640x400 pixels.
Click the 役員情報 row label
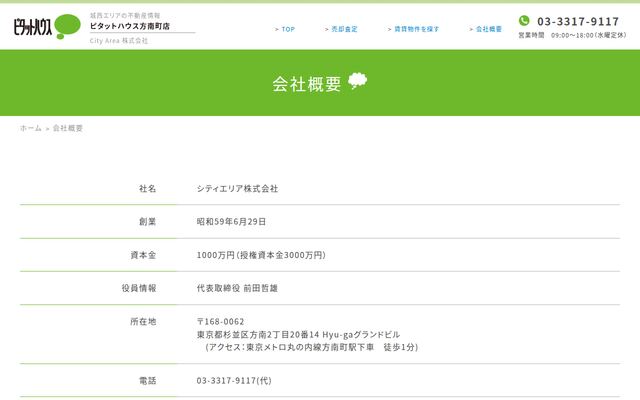[x=139, y=288]
